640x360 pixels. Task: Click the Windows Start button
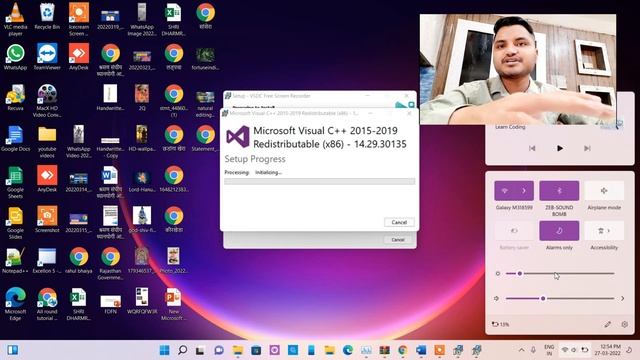164,350
